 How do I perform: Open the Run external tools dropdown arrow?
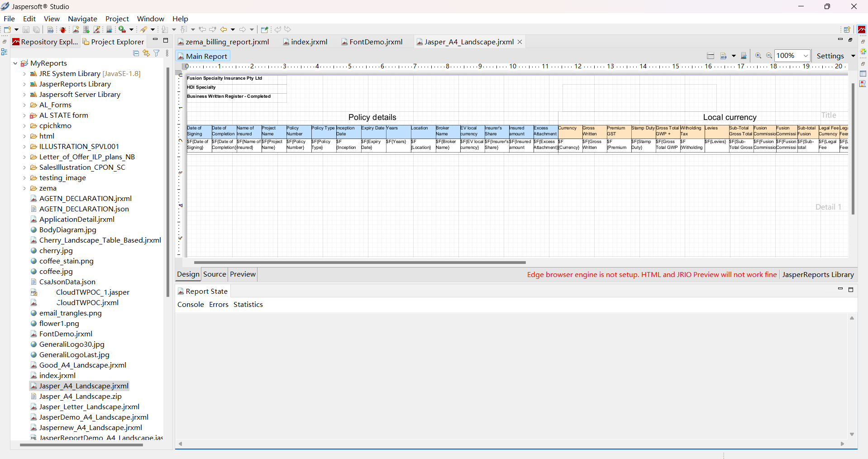click(132, 30)
